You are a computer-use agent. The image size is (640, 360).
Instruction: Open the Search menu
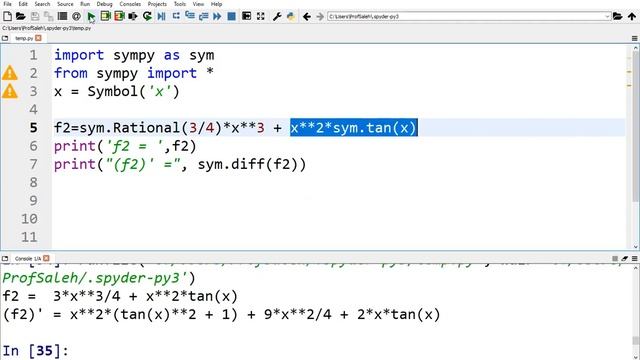coord(42,4)
